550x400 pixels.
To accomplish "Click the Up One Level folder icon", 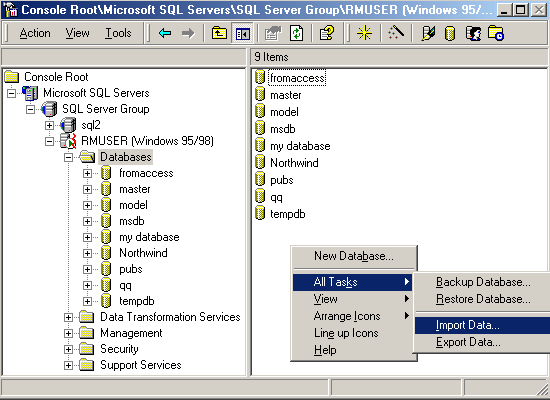I will click(219, 33).
